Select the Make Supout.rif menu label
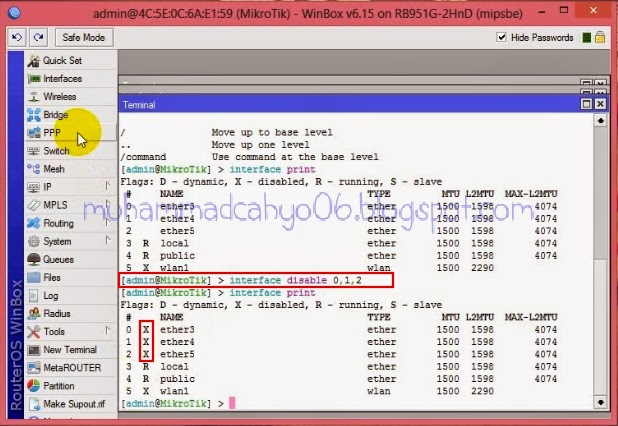 pyautogui.click(x=74, y=404)
